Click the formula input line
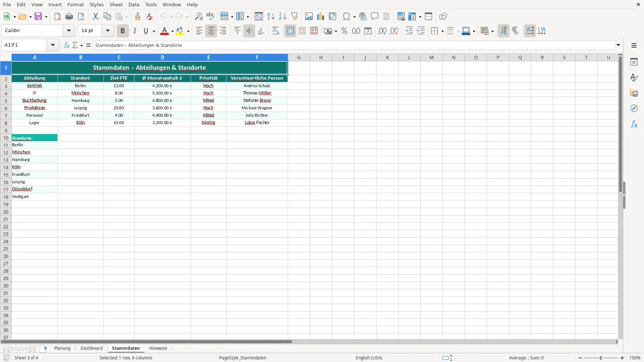The image size is (644, 362). [353, 45]
